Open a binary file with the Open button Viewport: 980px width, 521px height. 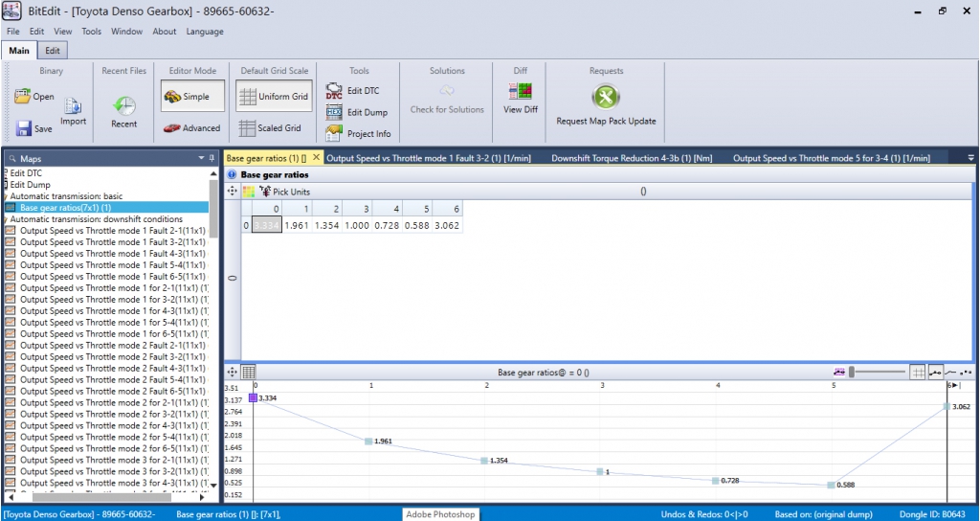(x=34, y=97)
